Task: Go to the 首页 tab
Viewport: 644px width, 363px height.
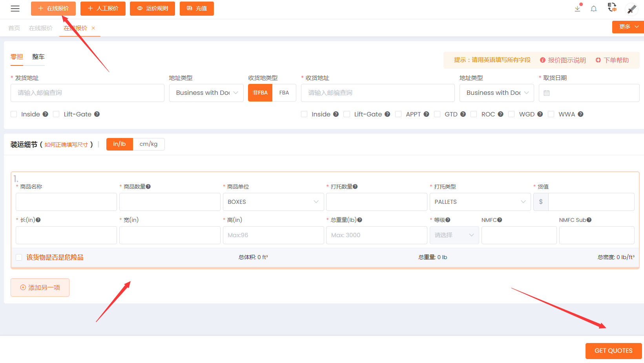Action: point(14,28)
